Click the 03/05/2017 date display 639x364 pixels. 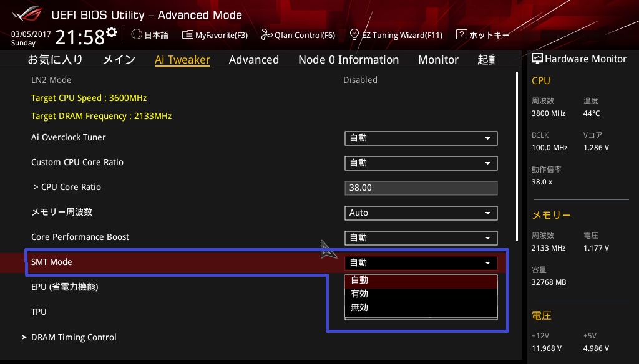point(31,34)
